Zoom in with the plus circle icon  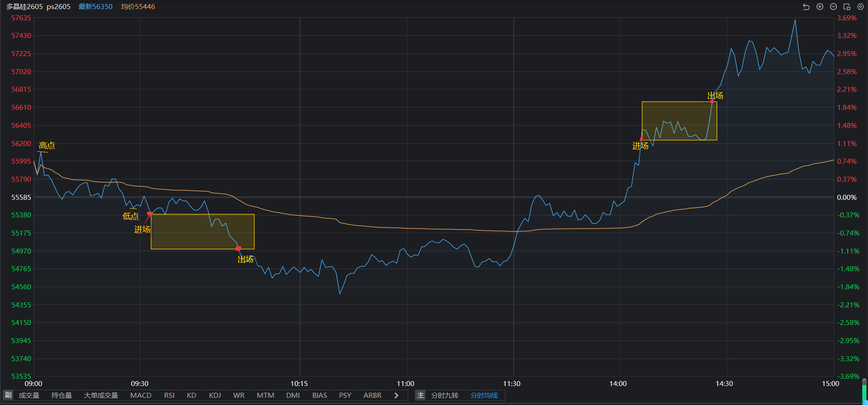point(820,7)
